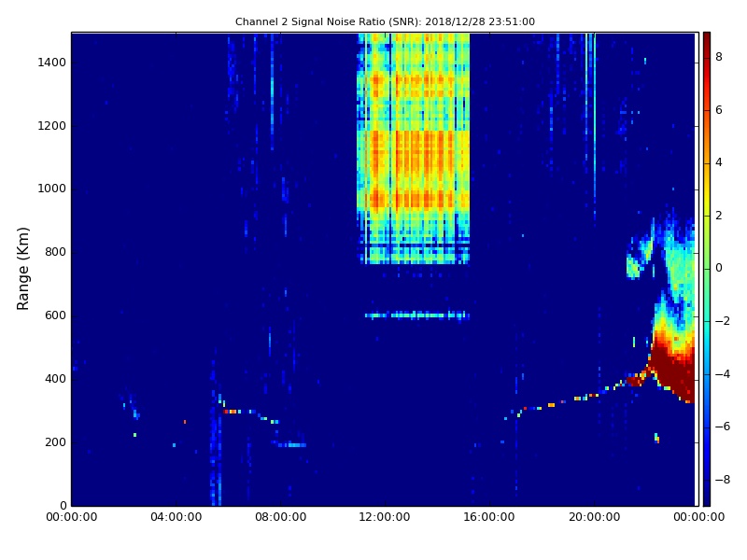Screen dimensions: 747x560
Task: Click the colorbar tick label −8
Action: point(723,480)
